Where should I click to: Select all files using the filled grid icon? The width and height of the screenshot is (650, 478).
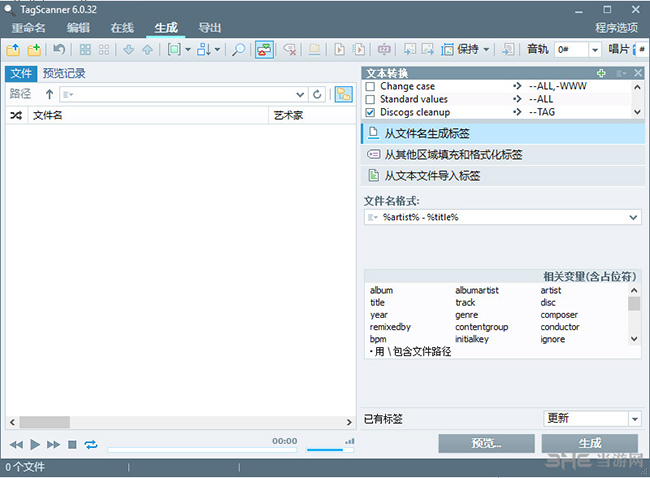(85, 50)
